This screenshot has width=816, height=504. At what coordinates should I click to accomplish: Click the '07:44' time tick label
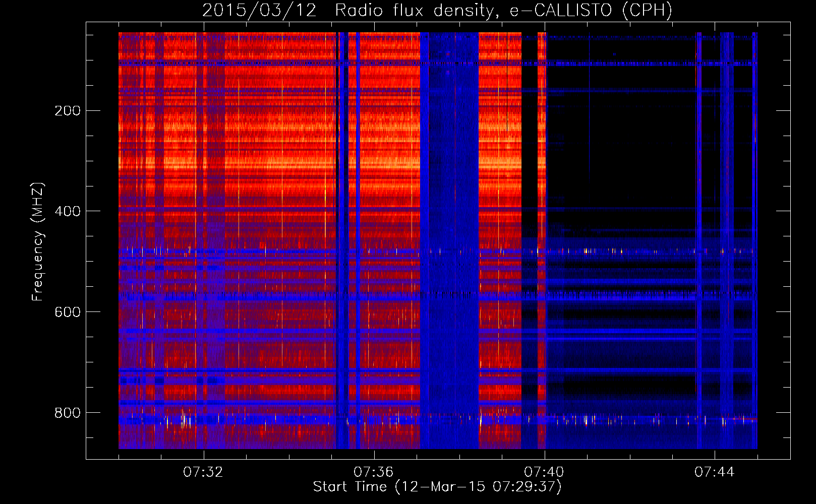(715, 472)
